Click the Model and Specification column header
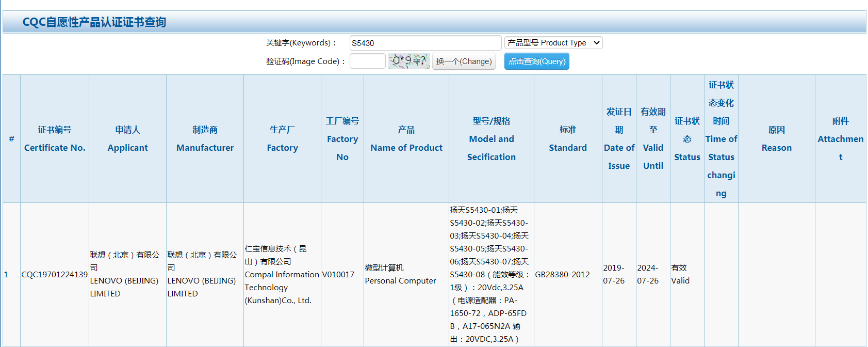 click(x=492, y=138)
